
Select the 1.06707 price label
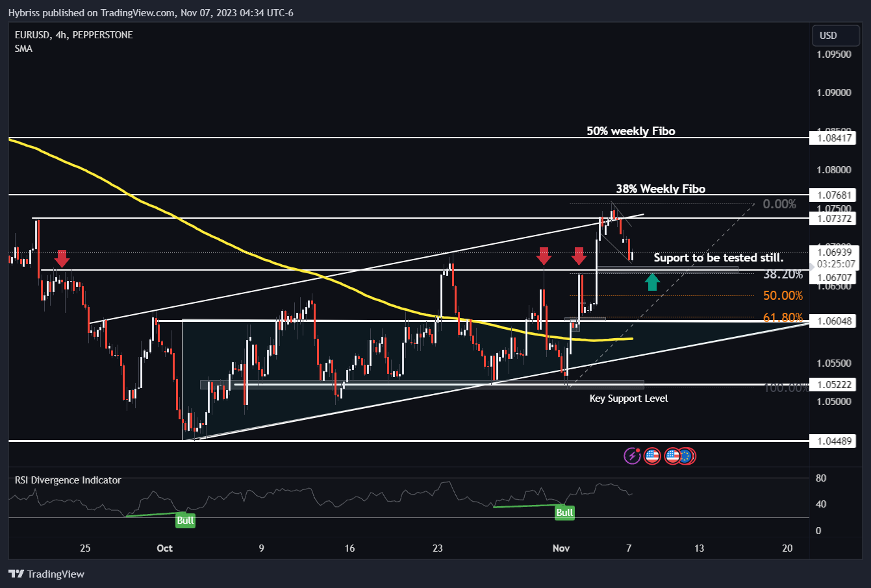833,277
